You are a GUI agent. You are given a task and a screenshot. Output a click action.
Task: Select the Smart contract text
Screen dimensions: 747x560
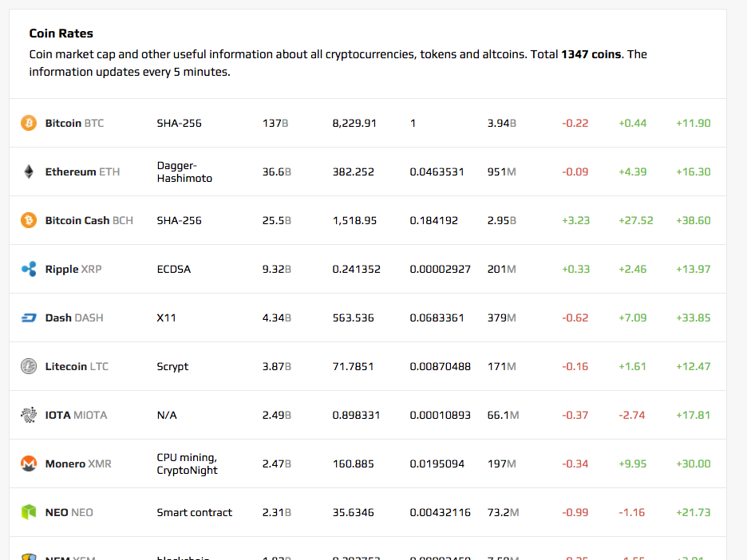(195, 512)
